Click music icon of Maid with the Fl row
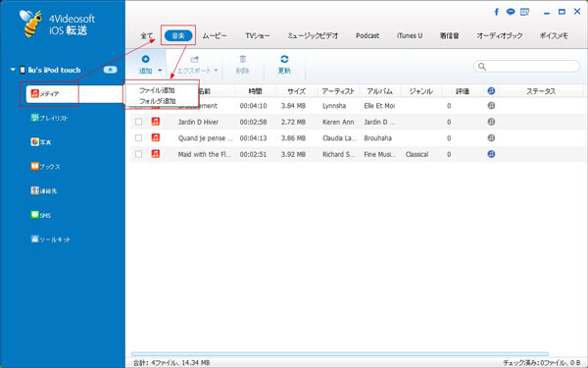The image size is (588, 368). (x=155, y=154)
